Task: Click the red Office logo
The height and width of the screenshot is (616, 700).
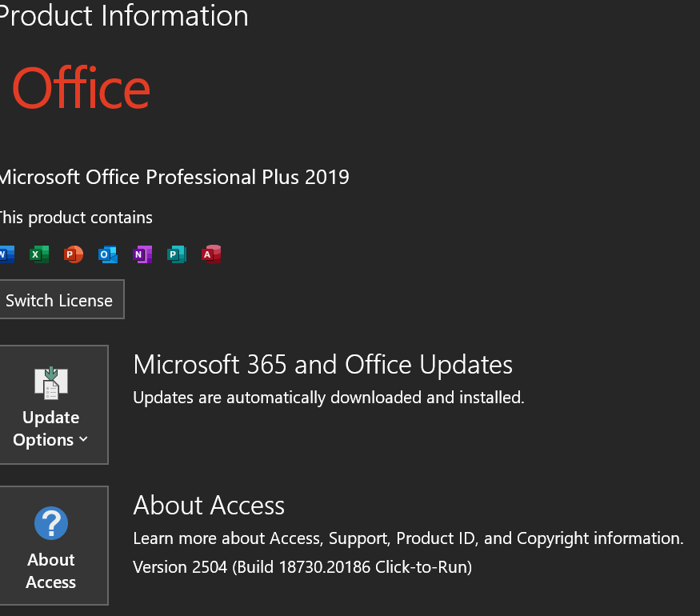Action: [81, 89]
